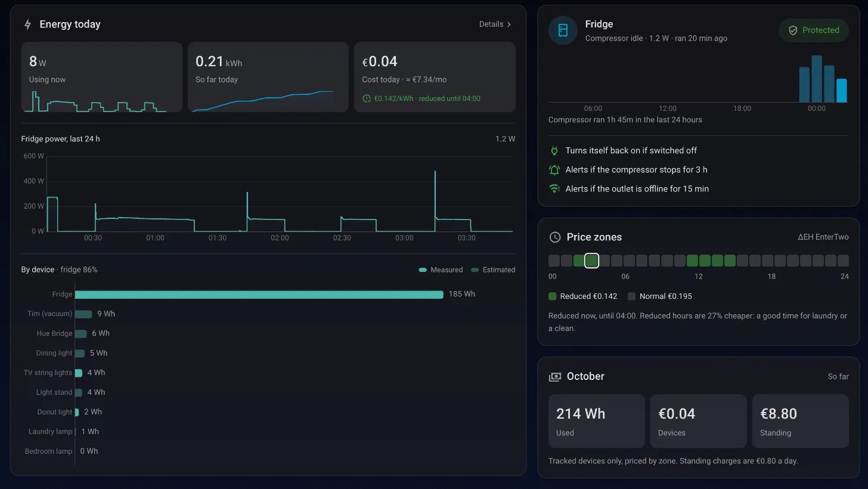Click the cash icon beside October

point(555,377)
